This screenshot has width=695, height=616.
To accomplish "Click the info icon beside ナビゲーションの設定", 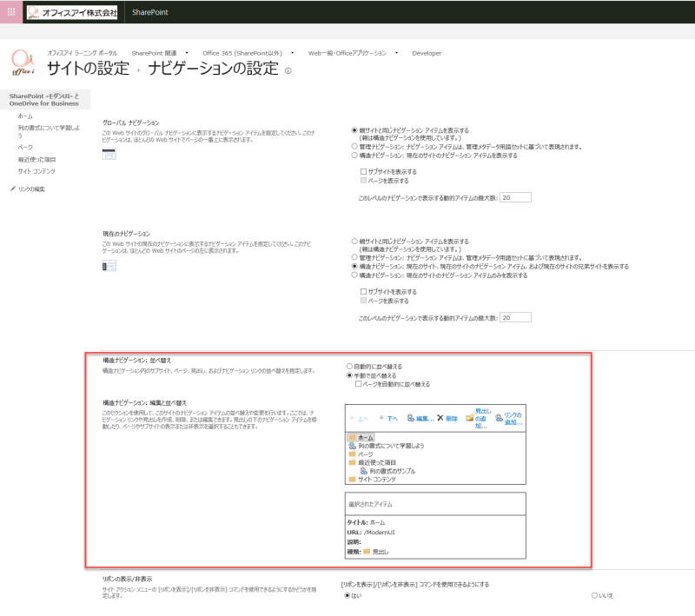I will (288, 70).
